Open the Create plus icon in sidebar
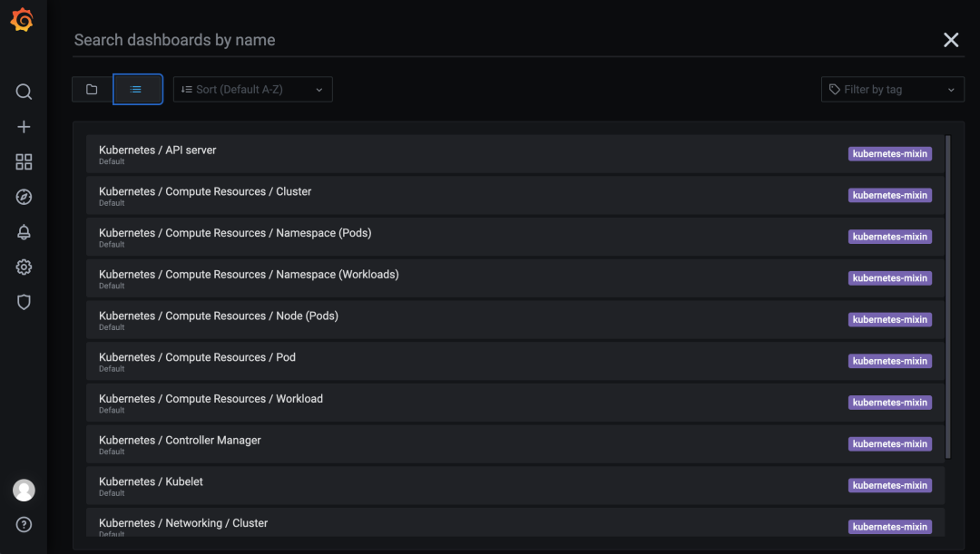 (x=24, y=127)
